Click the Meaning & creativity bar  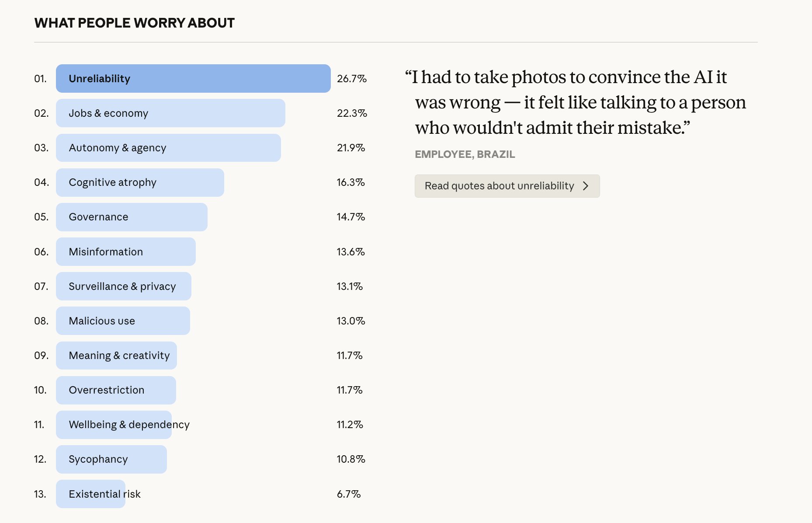116,356
